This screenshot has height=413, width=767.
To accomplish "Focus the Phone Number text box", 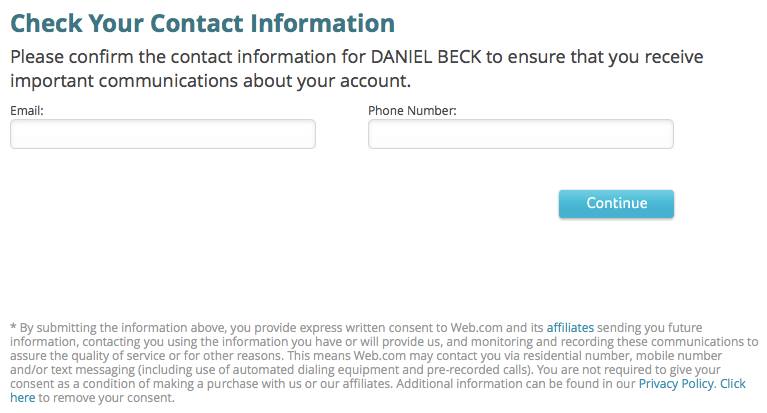I will pyautogui.click(x=521, y=134).
